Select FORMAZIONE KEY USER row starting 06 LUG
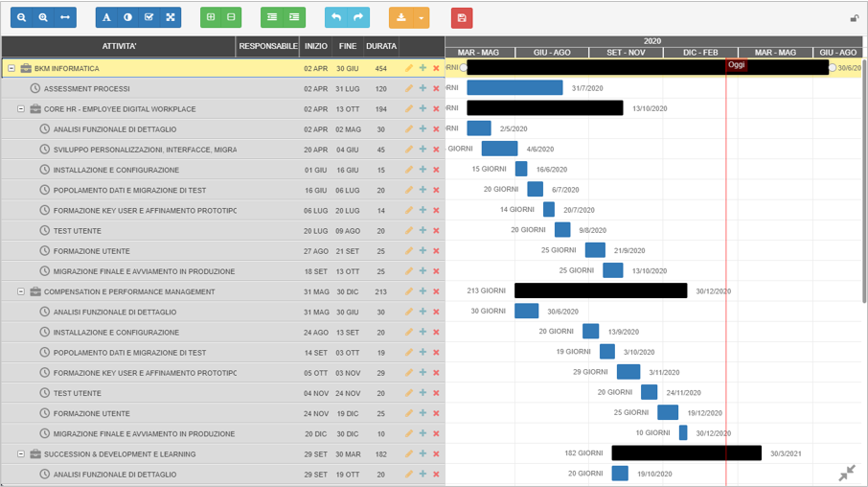 click(x=145, y=211)
